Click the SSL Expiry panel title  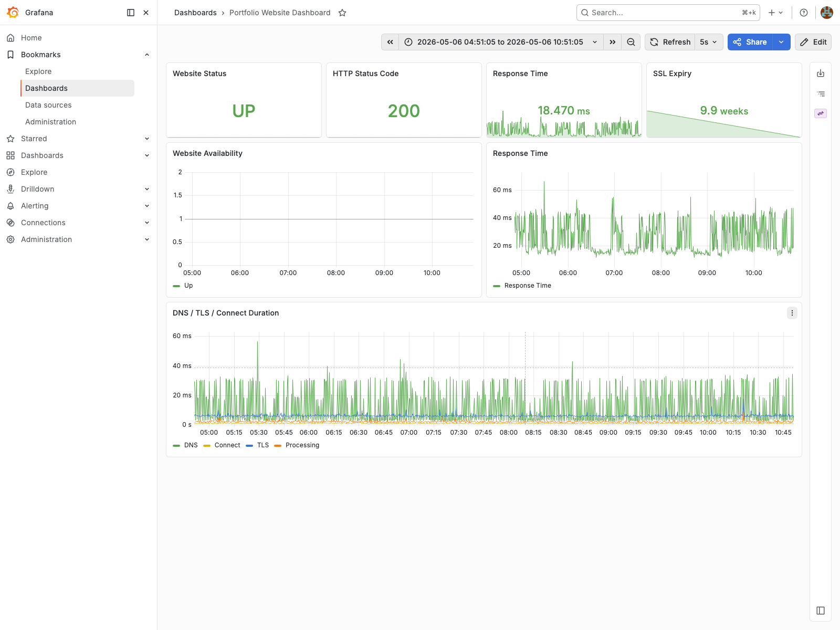[672, 73]
